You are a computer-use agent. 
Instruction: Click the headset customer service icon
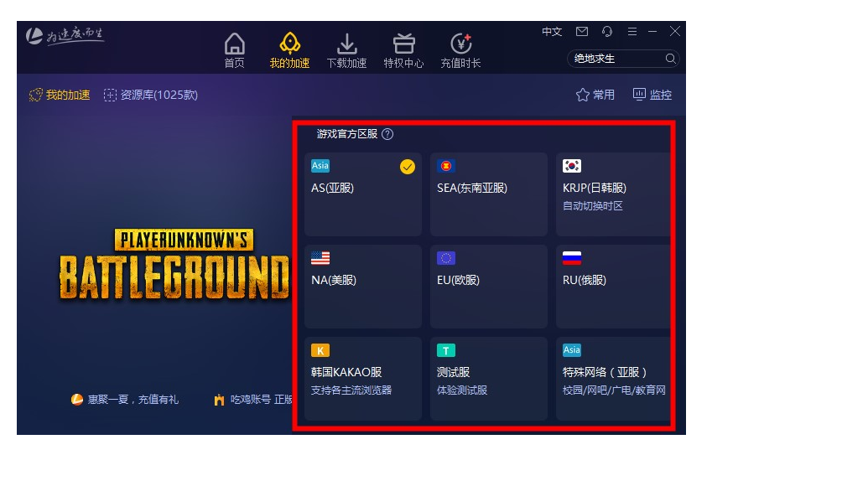pos(606,31)
